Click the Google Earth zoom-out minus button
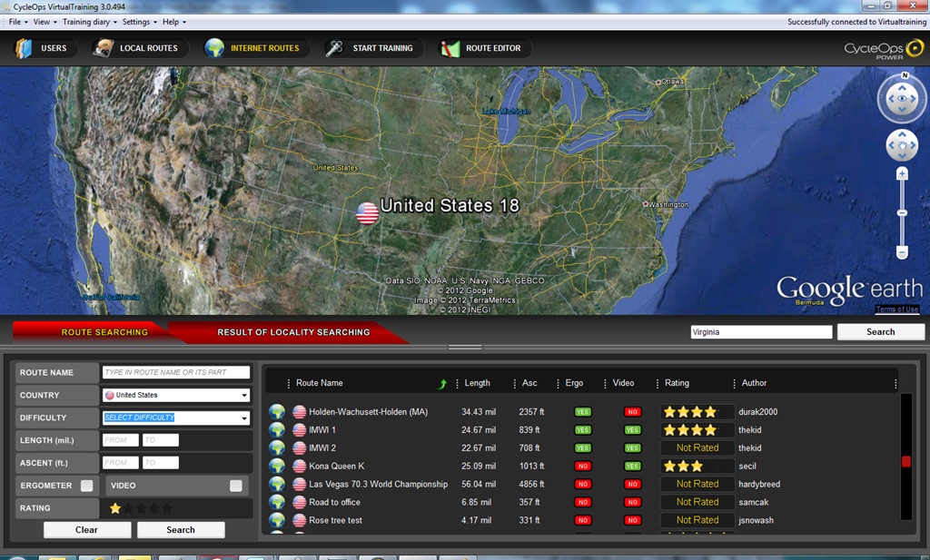The height and width of the screenshot is (560, 930). click(x=902, y=253)
